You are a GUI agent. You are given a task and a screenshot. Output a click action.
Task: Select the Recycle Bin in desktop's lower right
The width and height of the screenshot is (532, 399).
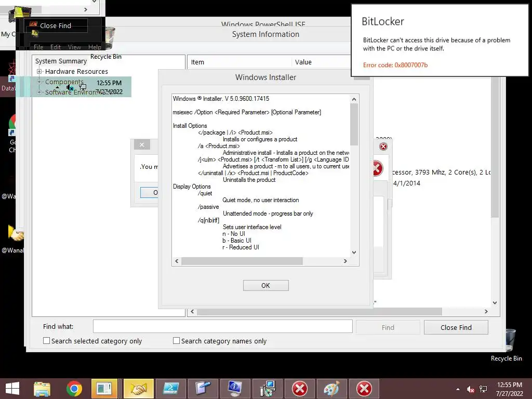[x=507, y=345]
